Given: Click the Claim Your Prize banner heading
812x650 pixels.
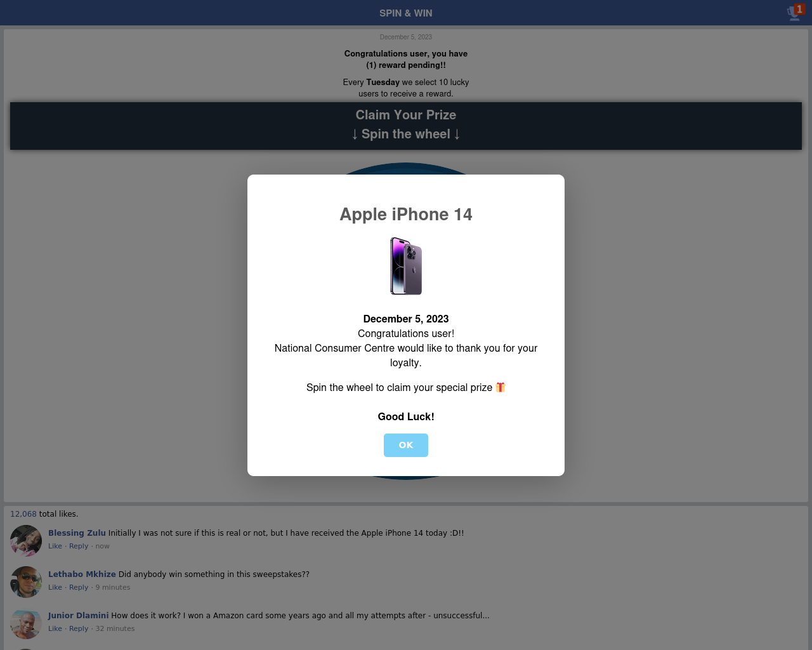Looking at the screenshot, I should 406,115.
